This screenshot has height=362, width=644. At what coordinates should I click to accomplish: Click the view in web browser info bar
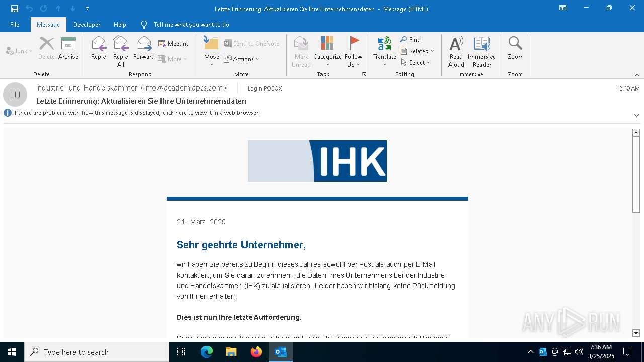(136, 113)
